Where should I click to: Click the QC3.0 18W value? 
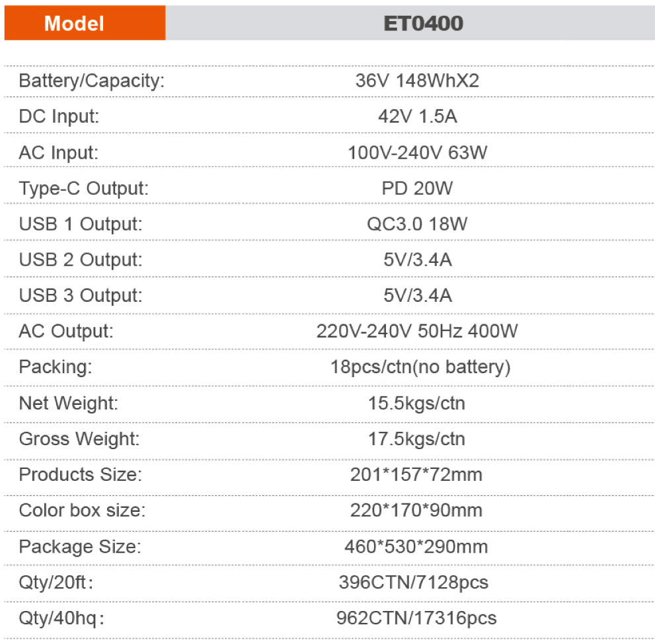pos(417,224)
